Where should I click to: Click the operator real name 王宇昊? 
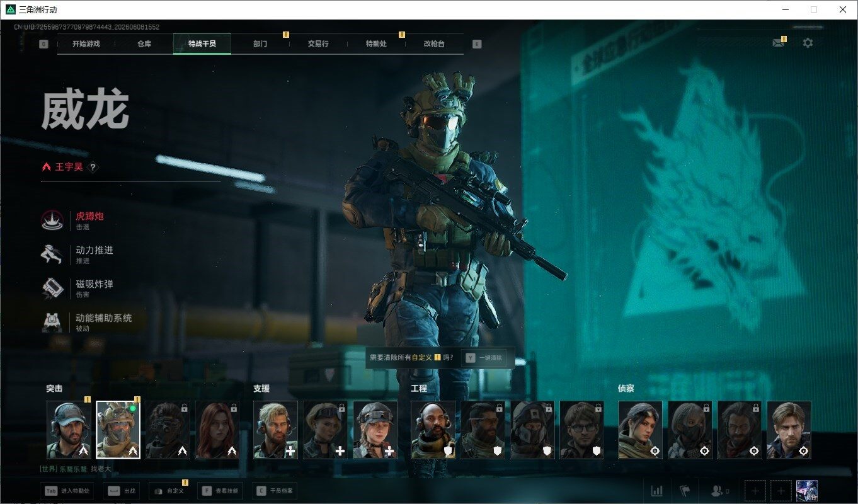69,167
